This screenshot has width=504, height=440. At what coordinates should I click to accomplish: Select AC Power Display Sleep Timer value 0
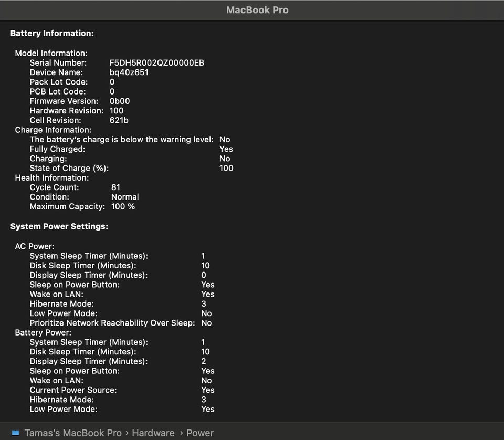[204, 275]
